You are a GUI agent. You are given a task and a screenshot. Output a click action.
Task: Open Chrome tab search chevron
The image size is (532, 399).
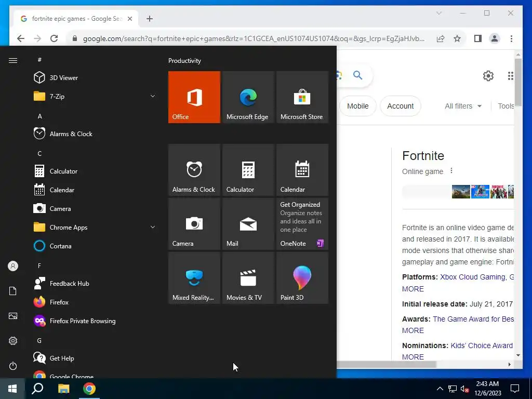point(438,13)
